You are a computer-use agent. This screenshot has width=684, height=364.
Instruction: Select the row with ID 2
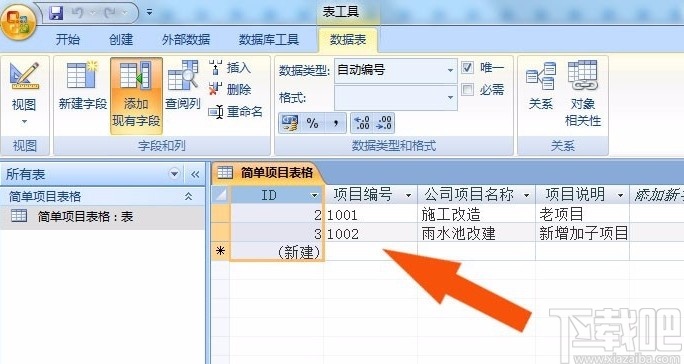tap(221, 214)
